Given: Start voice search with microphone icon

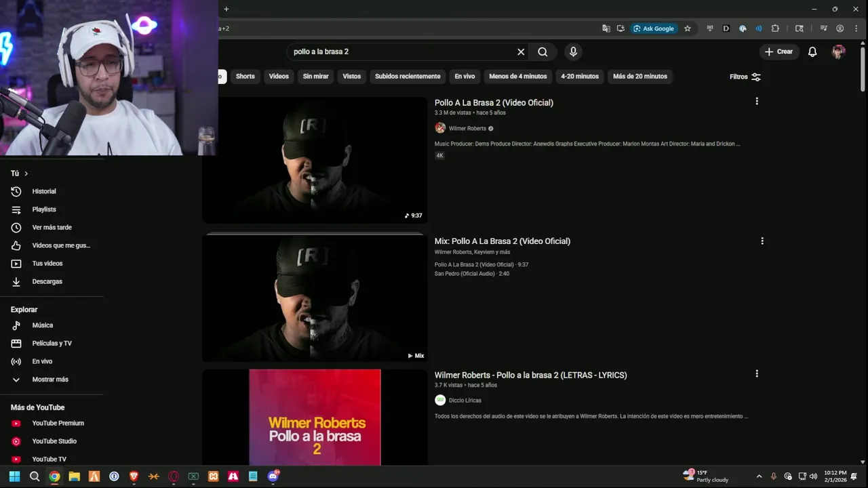Looking at the screenshot, I should (x=573, y=52).
